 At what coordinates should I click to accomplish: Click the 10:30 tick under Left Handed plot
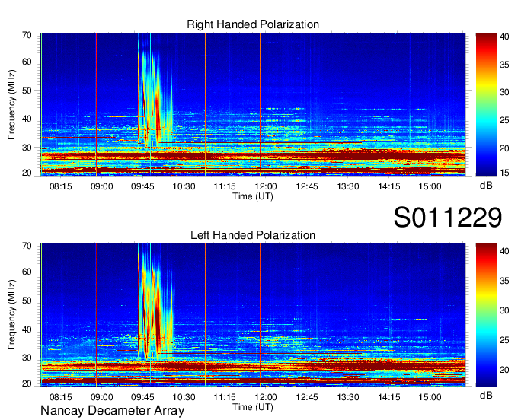coord(184,397)
